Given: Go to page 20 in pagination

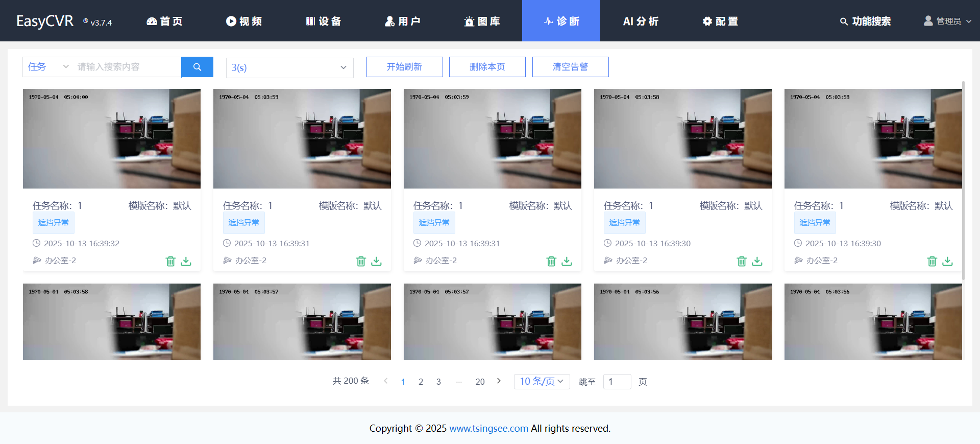Looking at the screenshot, I should click(480, 382).
